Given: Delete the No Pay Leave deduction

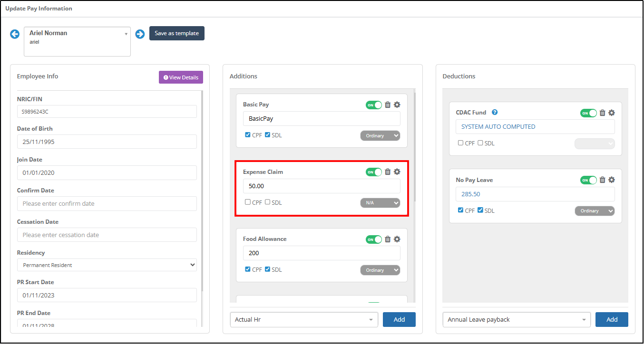Looking at the screenshot, I should [602, 180].
